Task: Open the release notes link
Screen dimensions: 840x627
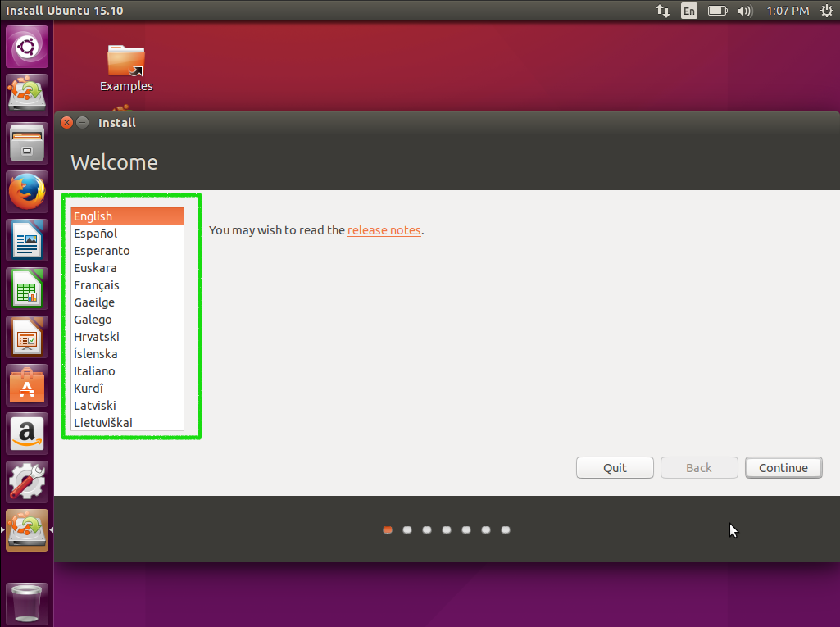Action: point(384,230)
